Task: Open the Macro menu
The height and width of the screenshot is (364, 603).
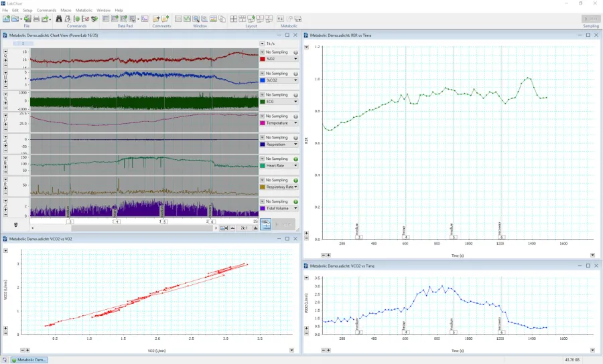Action: click(66, 11)
